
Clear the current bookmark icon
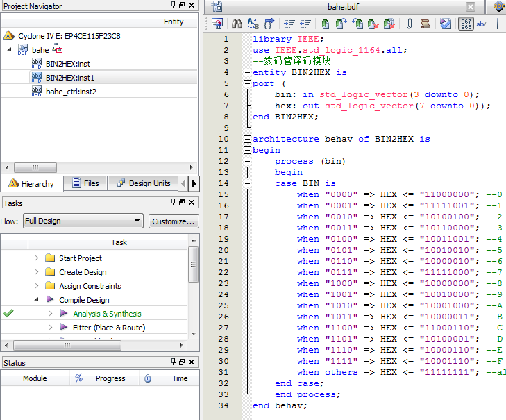coord(373,24)
